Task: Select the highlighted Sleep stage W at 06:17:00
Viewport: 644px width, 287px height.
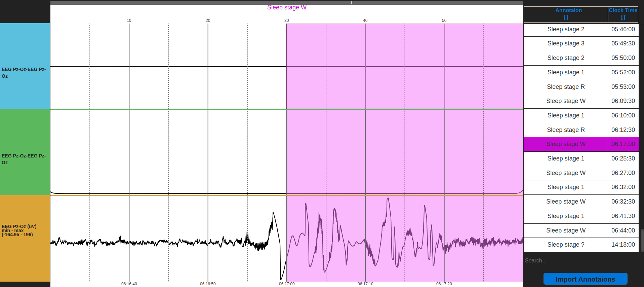Action: (581, 144)
